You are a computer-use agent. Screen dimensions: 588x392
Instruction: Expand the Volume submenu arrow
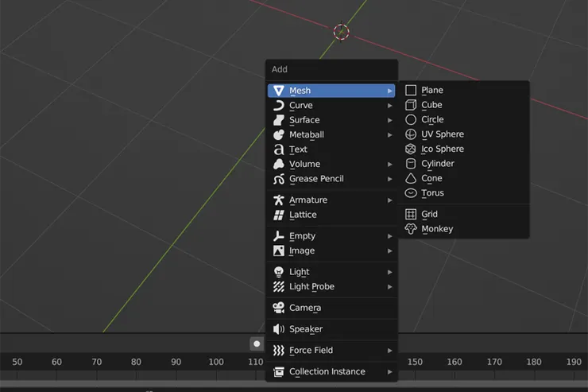coord(390,165)
